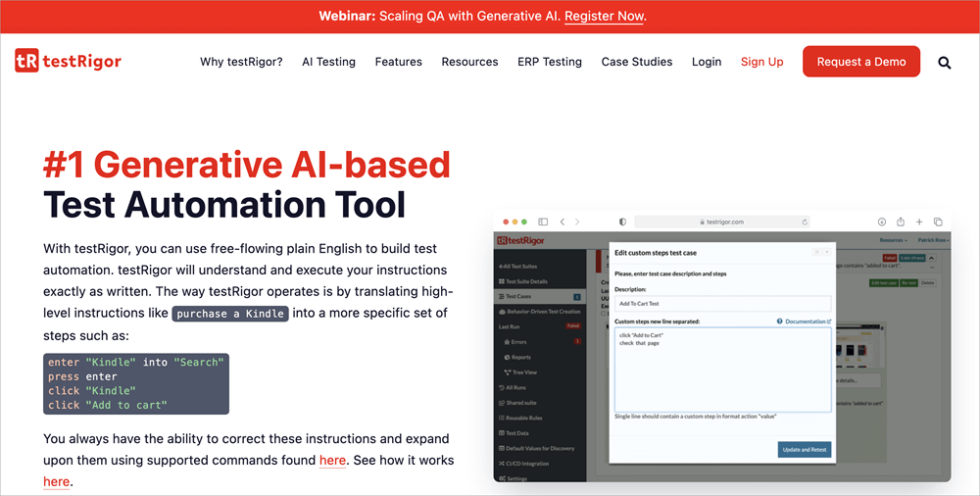
Task: Open the Features menu item
Action: [x=398, y=62]
